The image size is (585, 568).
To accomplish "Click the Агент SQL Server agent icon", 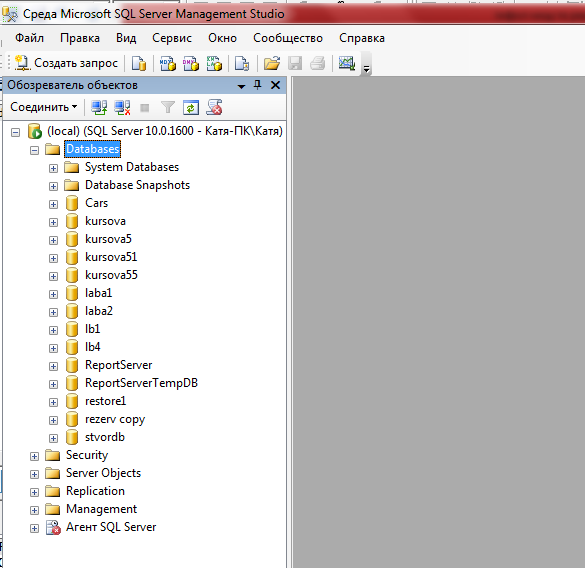I will (53, 527).
